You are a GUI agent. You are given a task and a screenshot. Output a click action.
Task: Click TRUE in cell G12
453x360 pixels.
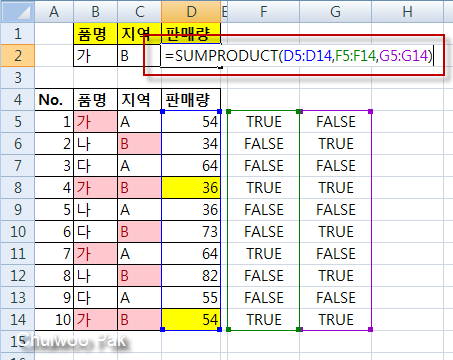[336, 276]
